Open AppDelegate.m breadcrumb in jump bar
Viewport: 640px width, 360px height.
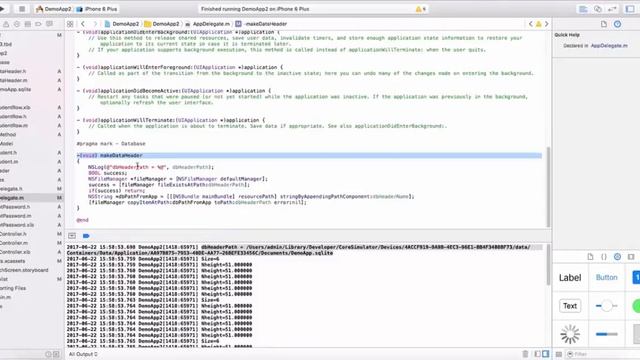(208, 24)
